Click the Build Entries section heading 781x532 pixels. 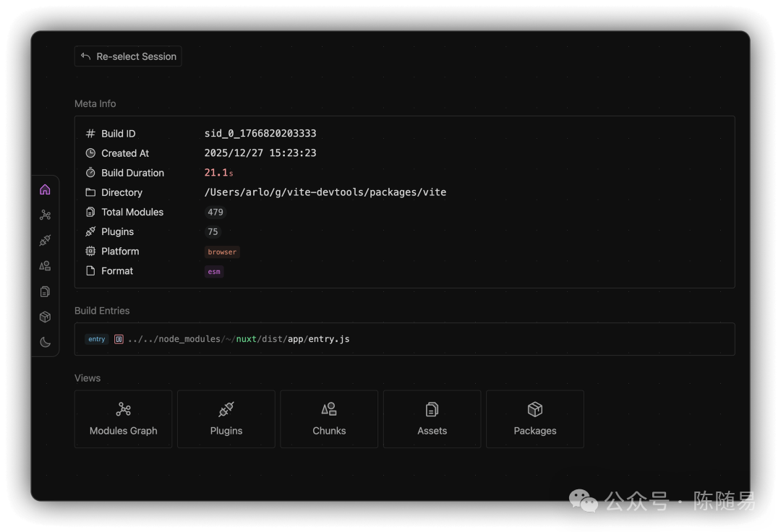coord(102,311)
